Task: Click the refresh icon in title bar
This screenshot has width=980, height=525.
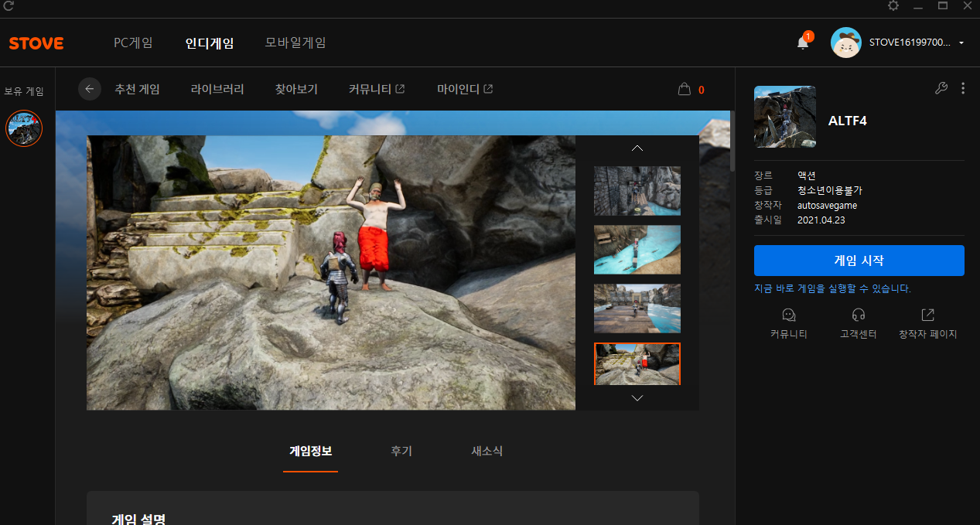Action: (x=9, y=6)
